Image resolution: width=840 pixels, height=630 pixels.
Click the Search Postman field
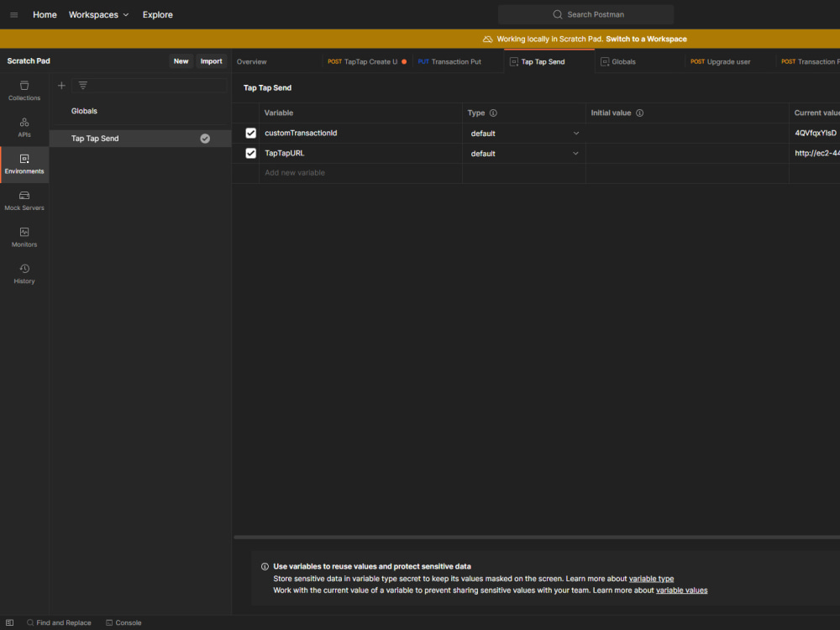point(585,14)
